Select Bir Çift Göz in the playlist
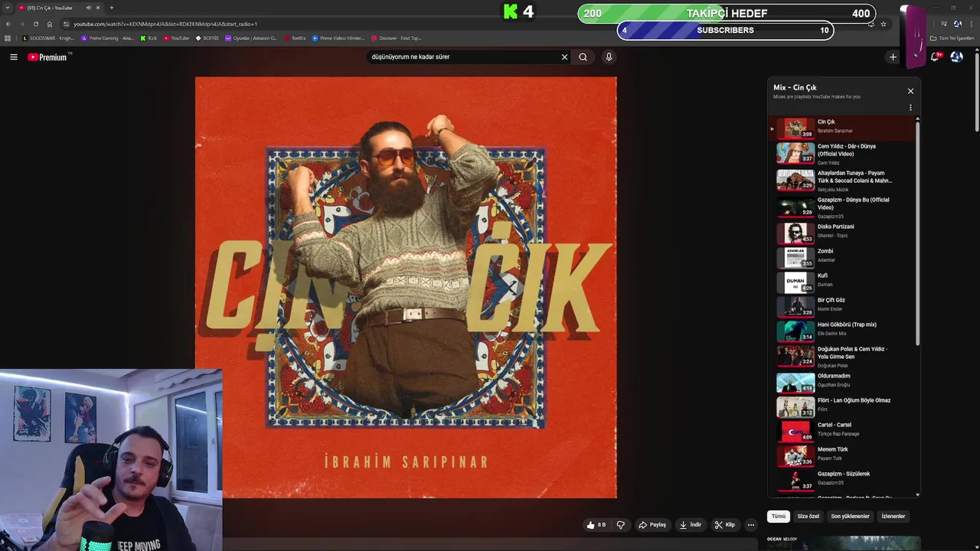Viewport: 980px width, 551px height. [x=842, y=306]
